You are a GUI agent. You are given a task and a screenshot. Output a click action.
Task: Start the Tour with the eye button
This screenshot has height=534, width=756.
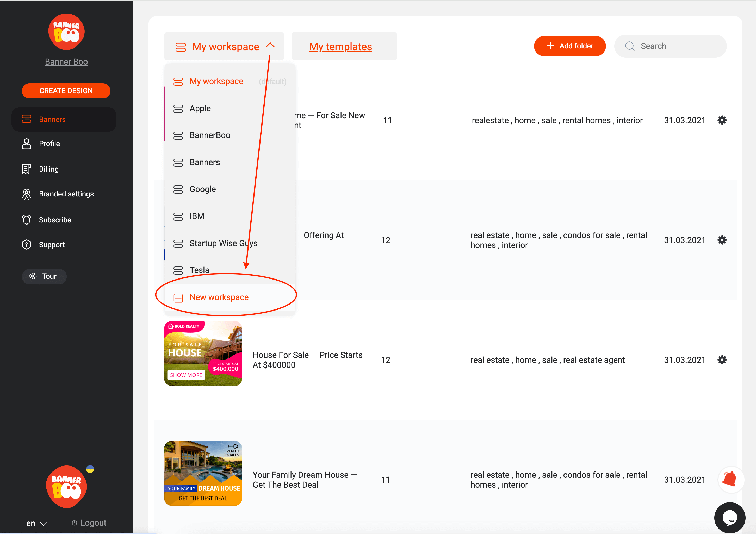[x=44, y=276]
